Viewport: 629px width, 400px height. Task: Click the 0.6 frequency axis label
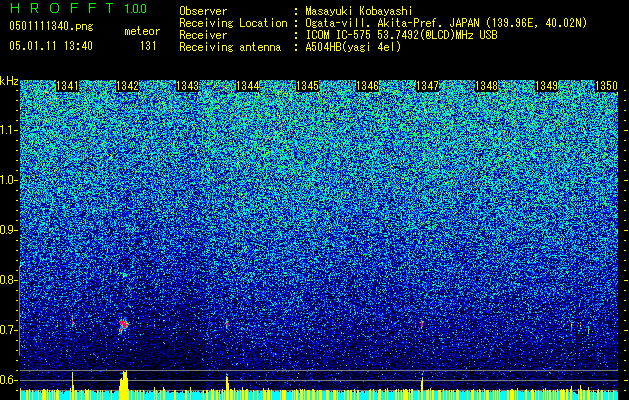coord(8,380)
